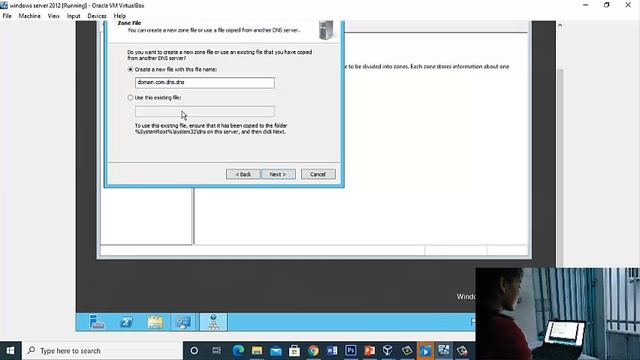Click the orange-highlighted player taskbar icon
640x360 pixels.
coord(425,351)
